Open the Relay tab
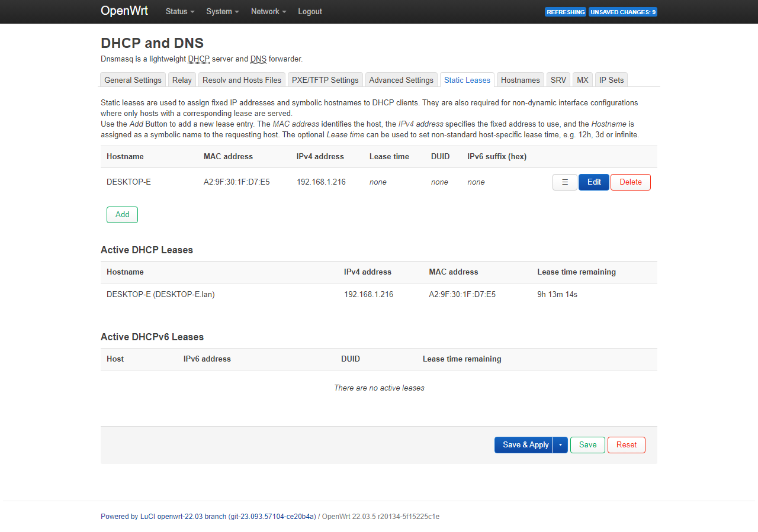This screenshot has height=532, width=758. click(182, 80)
